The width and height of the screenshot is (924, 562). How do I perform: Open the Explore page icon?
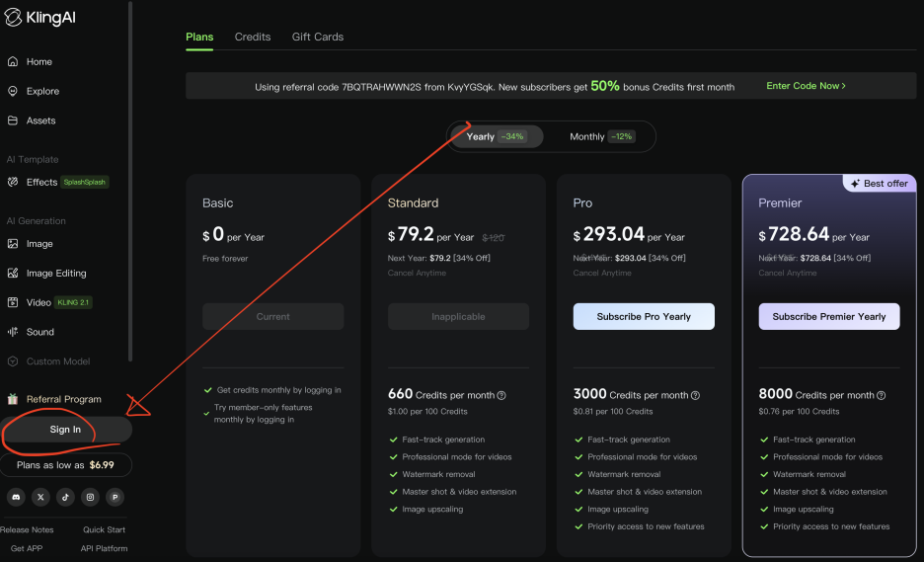click(x=13, y=92)
